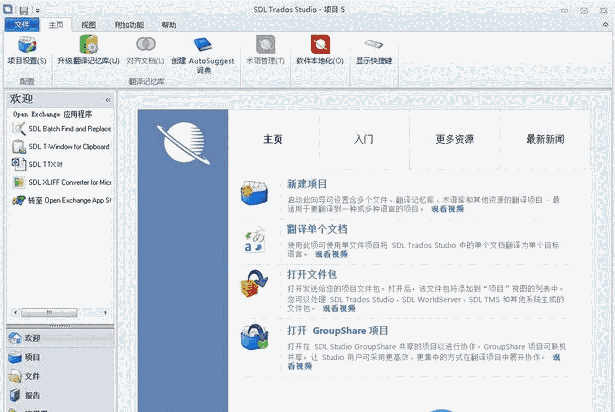
Task: Open the 帮助 ribbon tab
Action: click(169, 25)
